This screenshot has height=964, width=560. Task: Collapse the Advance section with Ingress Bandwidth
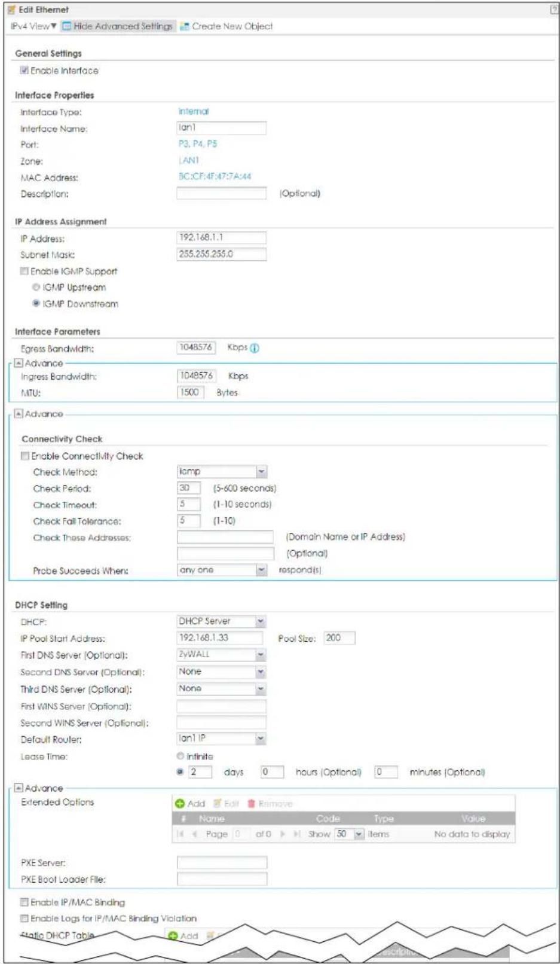pos(19,363)
